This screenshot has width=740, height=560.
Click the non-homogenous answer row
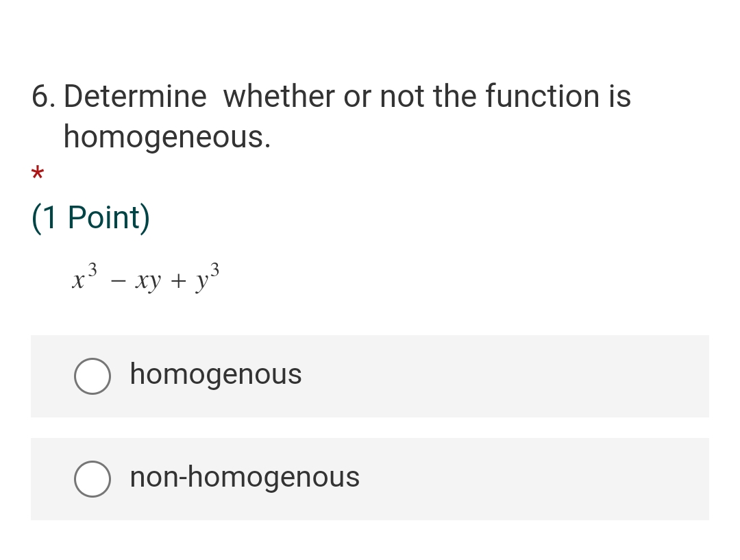coord(370,478)
